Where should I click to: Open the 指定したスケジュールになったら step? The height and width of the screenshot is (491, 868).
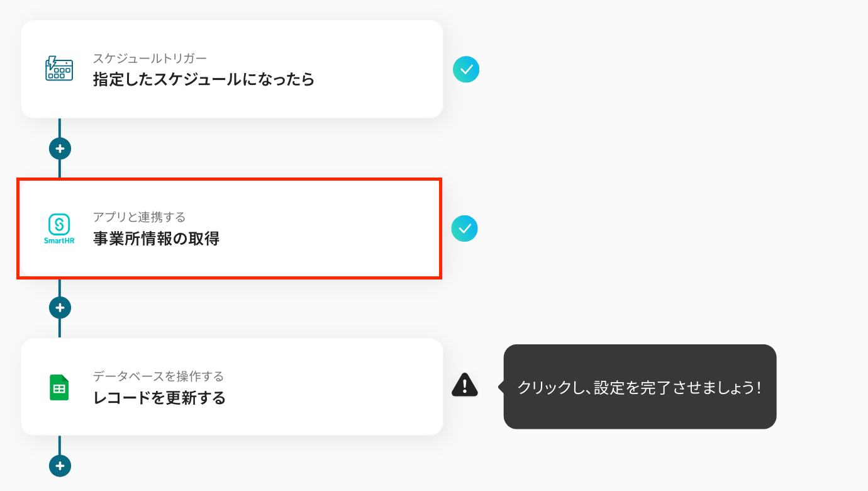tap(203, 80)
